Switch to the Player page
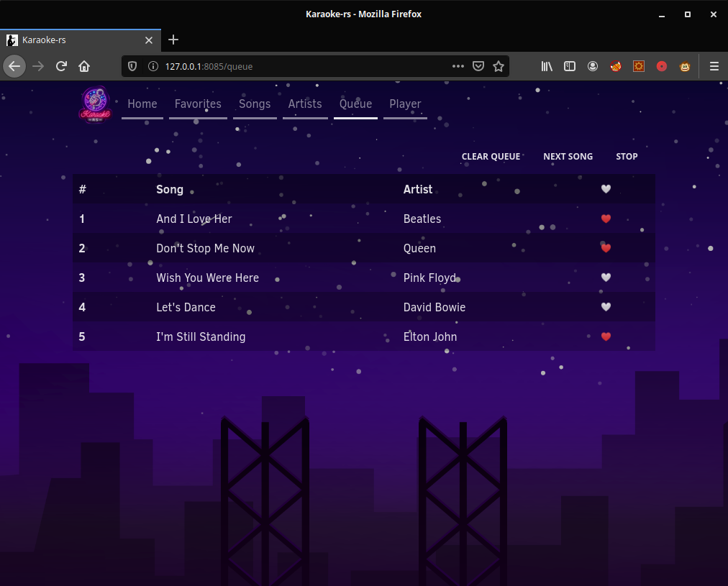 pos(405,104)
